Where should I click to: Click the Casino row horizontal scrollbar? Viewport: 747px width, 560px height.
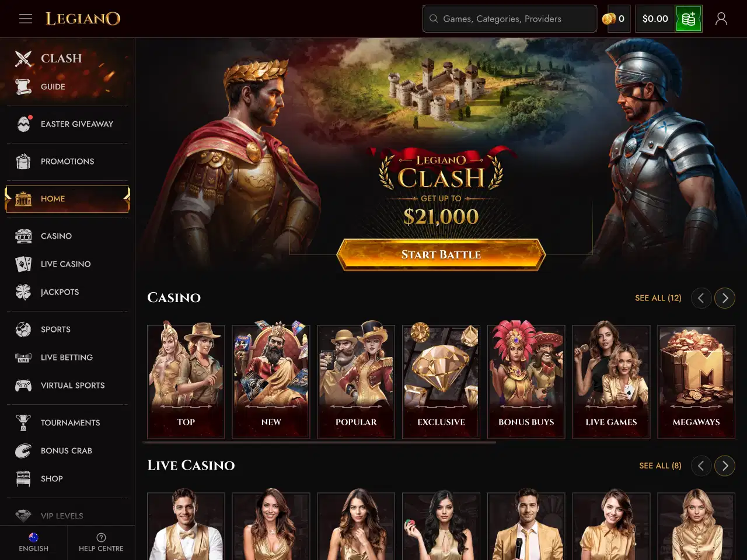tap(320, 442)
